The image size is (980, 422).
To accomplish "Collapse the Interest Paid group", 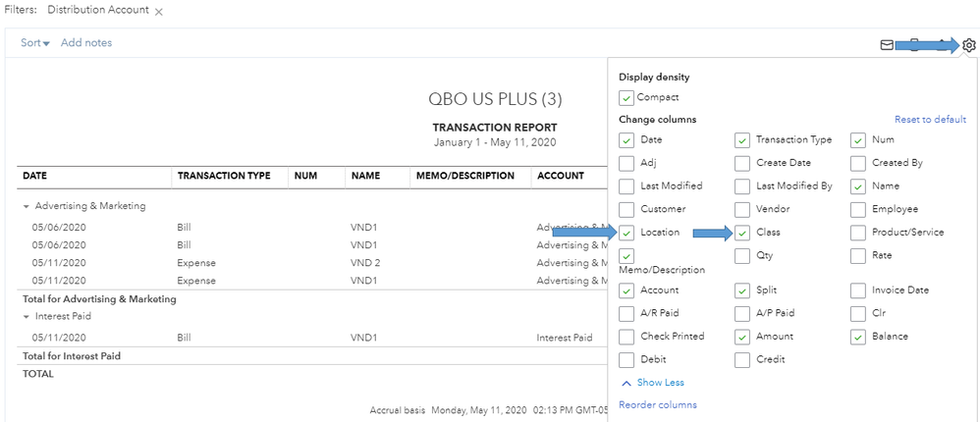I will tap(27, 317).
